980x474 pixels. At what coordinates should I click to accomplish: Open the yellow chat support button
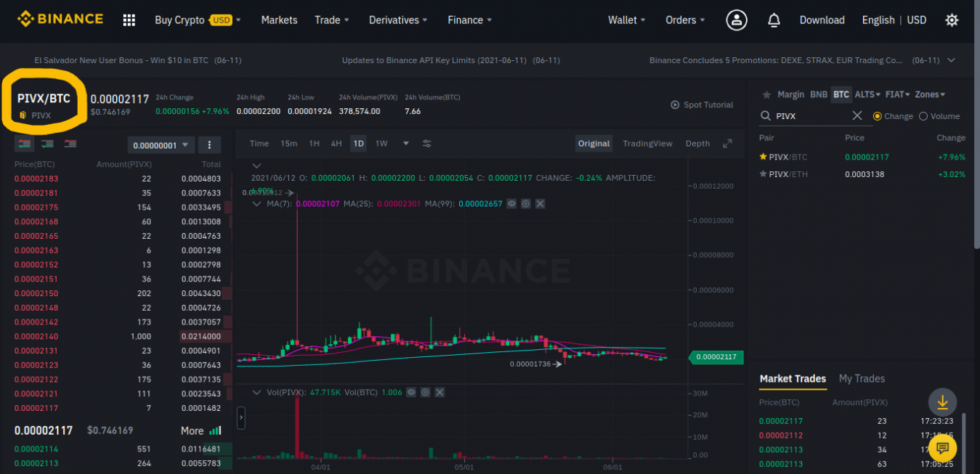pyautogui.click(x=942, y=447)
